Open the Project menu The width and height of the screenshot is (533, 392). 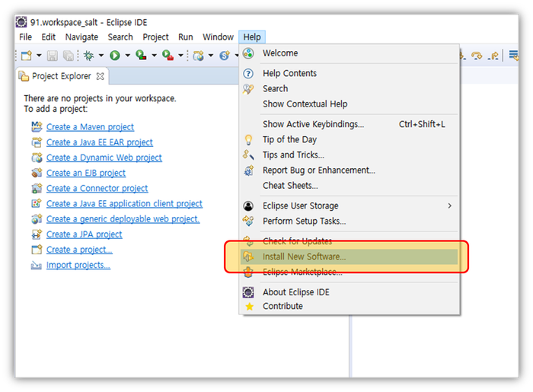[x=155, y=37]
